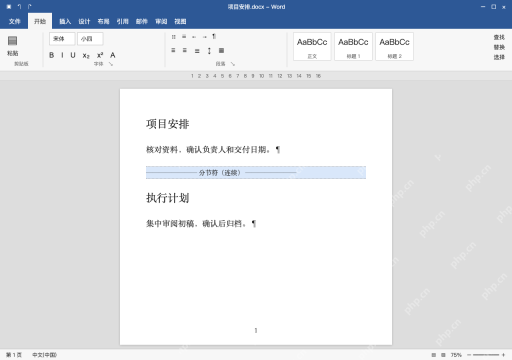Screen dimensions: 512x360
Task: Align text left in the paragraph group
Action: tap(173, 50)
